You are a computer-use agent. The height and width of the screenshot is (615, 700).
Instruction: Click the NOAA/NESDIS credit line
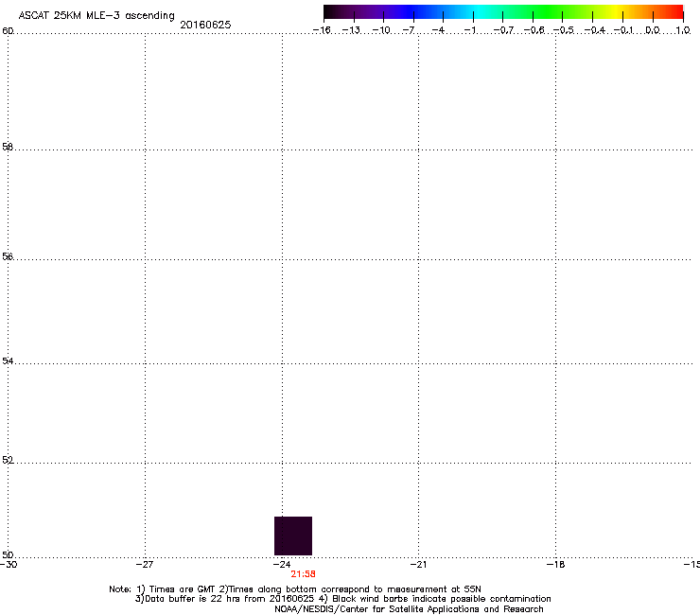[x=409, y=609]
